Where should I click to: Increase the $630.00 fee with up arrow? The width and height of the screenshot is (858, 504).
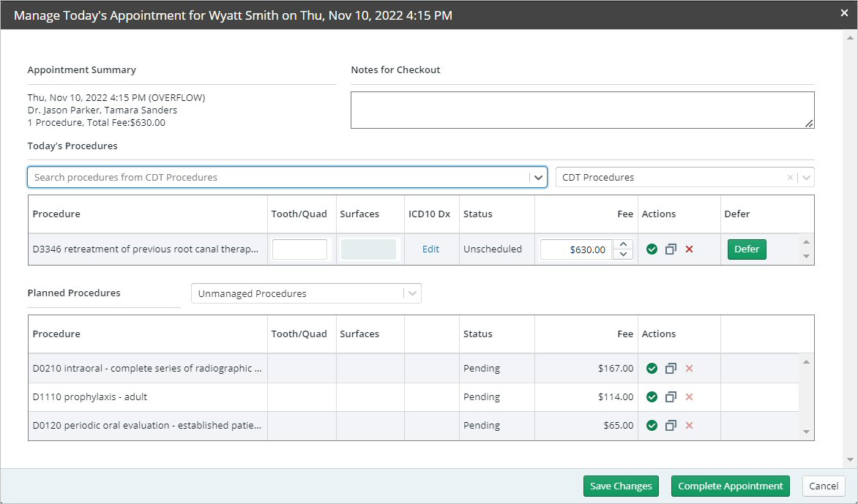pyautogui.click(x=623, y=244)
